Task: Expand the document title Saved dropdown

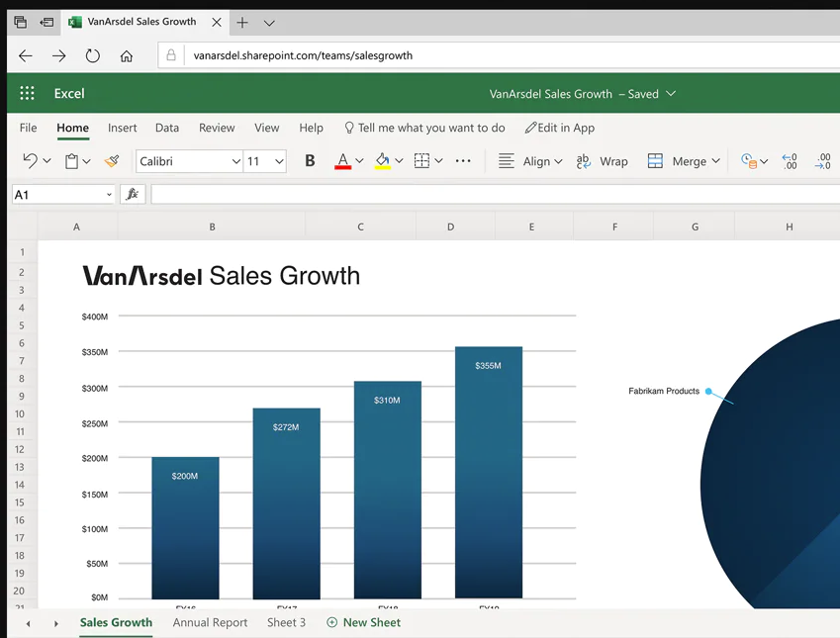Action: click(671, 94)
